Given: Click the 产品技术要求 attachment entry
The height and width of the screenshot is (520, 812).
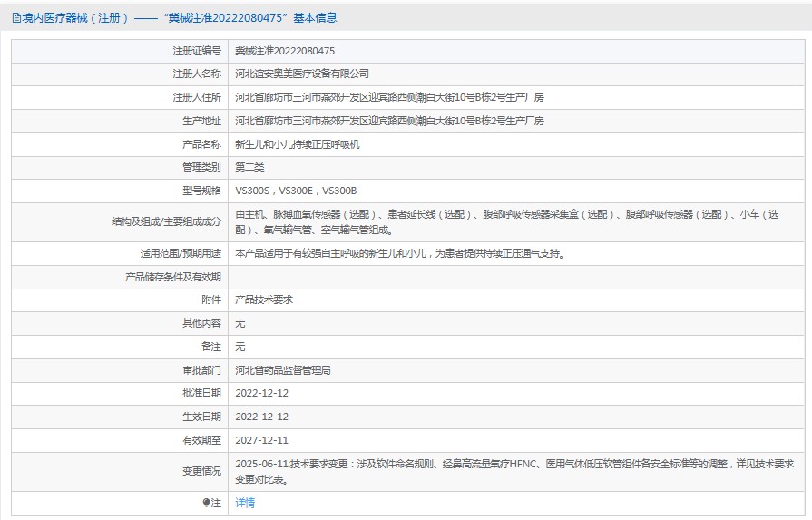Looking at the screenshot, I should (264, 299).
